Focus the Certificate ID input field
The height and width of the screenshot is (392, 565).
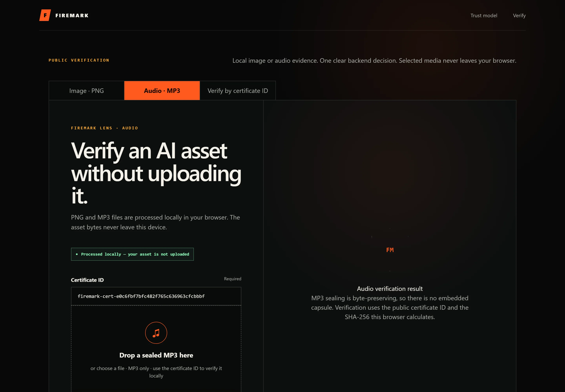156,296
